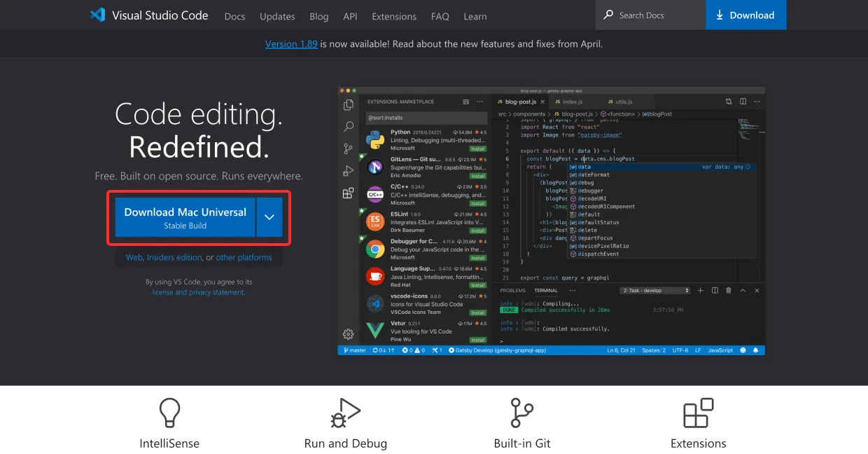Click the Search Docs input field
The width and height of the screenshot is (868, 454).
(650, 15)
